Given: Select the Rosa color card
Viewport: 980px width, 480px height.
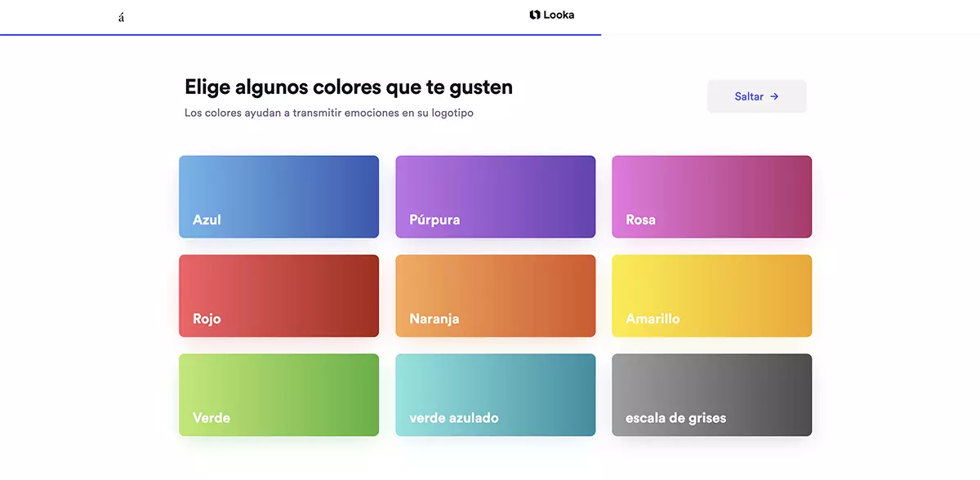Looking at the screenshot, I should (x=711, y=196).
